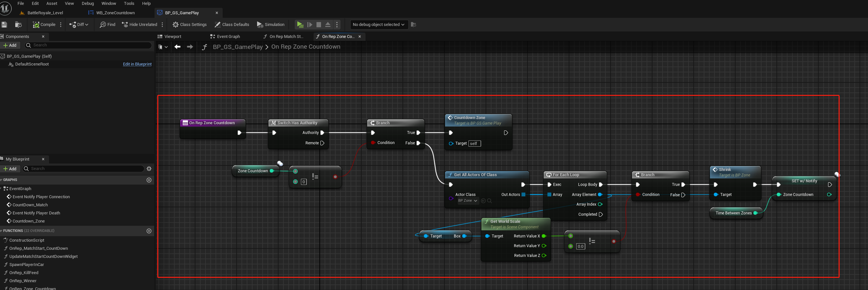This screenshot has height=290, width=868.
Task: Open the debug object selection dropdown
Action: pos(378,25)
